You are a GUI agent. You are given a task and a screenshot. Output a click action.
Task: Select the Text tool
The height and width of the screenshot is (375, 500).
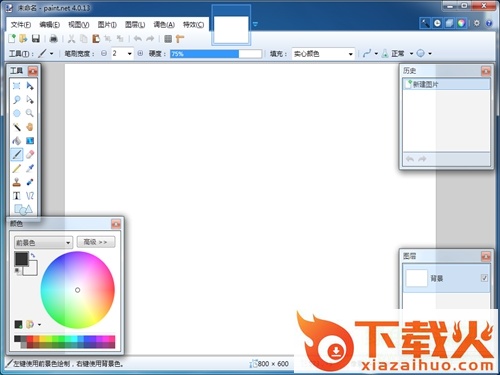point(17,196)
